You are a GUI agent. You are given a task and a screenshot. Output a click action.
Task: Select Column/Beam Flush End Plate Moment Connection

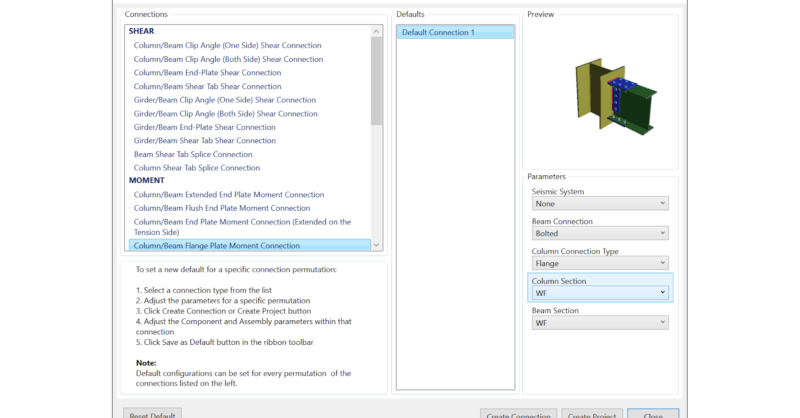point(222,208)
